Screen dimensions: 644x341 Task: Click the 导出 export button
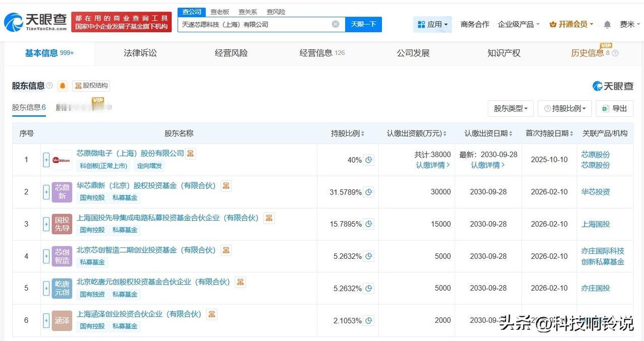(x=614, y=108)
